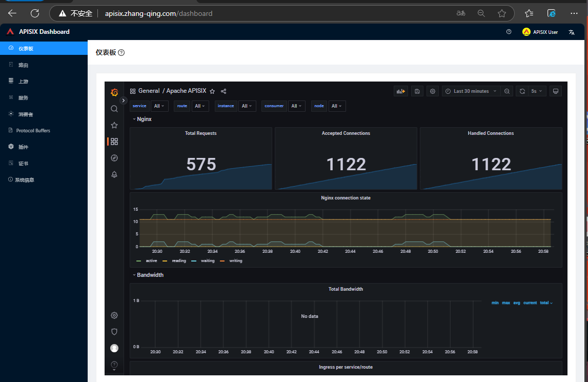The image size is (588, 382).
Task: Click the help icon next to 仪表板 title
Action: click(121, 52)
